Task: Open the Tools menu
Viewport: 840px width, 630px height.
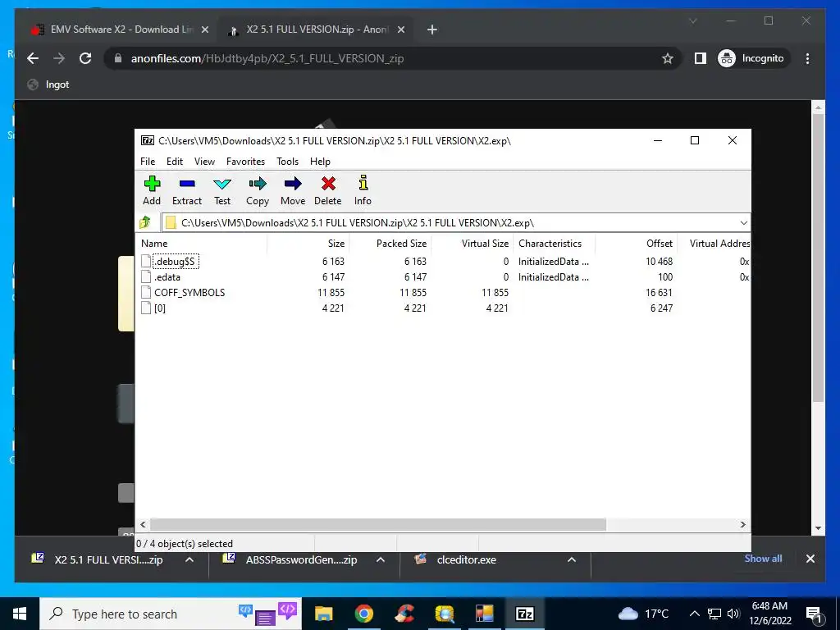Action: click(287, 162)
